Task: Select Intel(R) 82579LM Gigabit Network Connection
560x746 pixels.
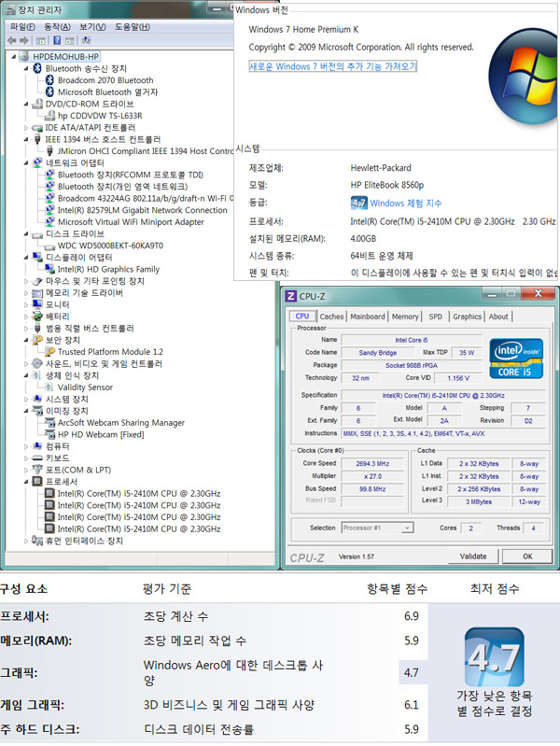Action: pyautogui.click(x=142, y=210)
